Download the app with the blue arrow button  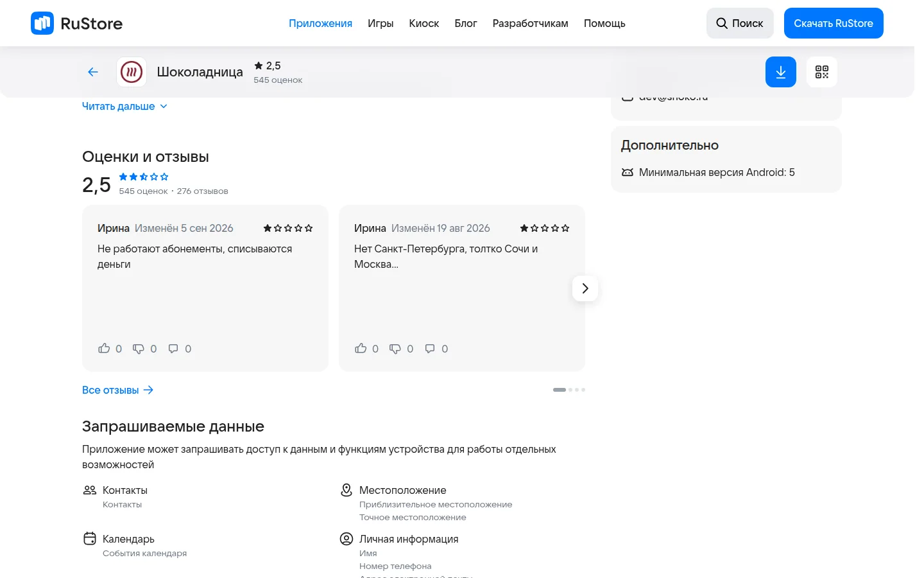[781, 72]
